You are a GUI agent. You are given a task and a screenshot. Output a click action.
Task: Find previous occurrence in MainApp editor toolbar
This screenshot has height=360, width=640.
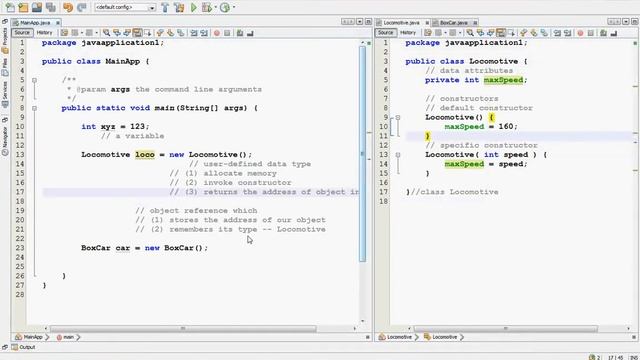(x=117, y=33)
